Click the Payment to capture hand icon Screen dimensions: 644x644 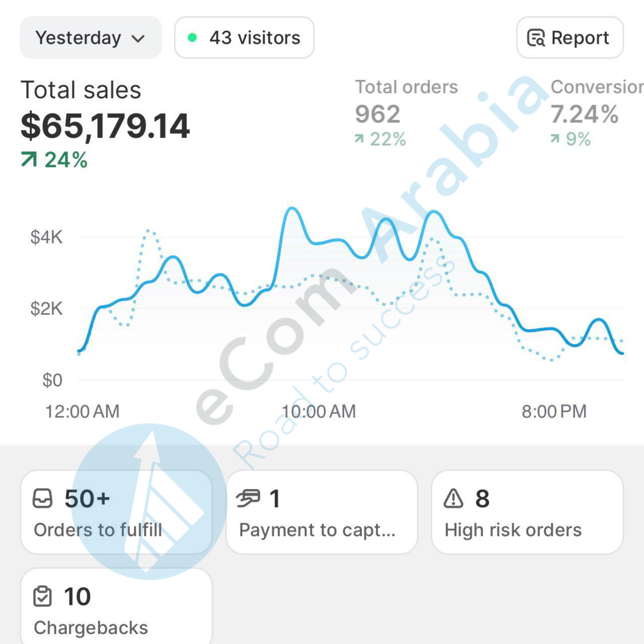248,498
